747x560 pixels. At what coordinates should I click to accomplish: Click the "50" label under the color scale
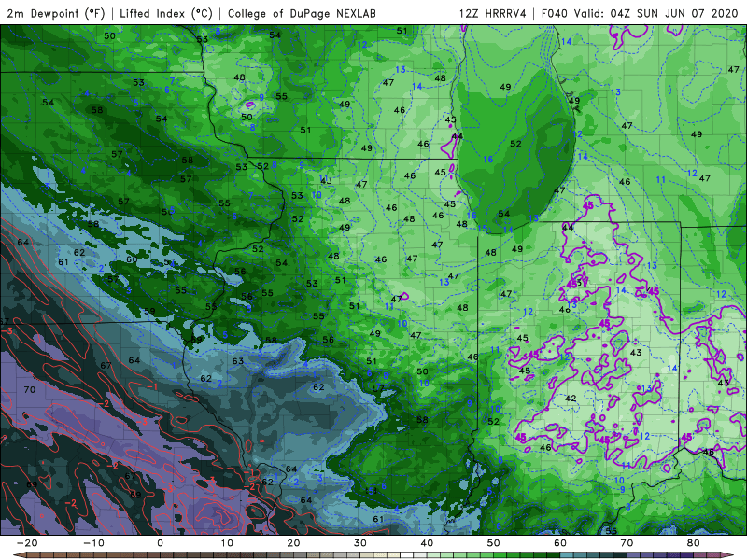click(494, 543)
